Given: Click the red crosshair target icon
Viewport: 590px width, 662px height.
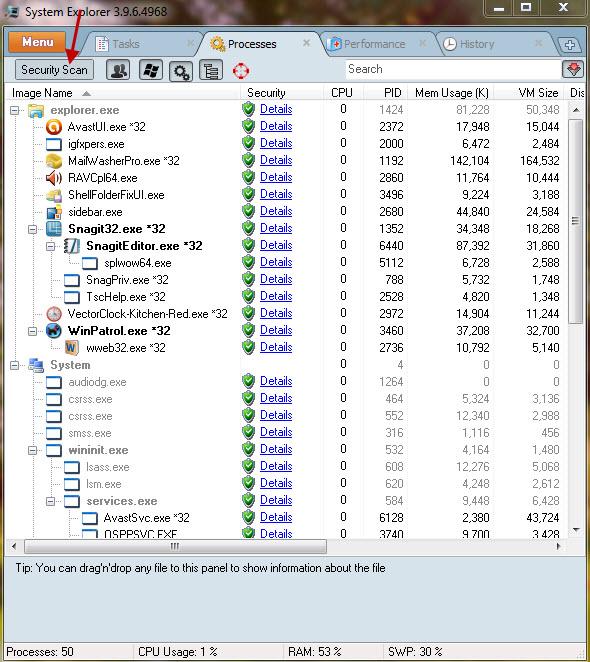Looking at the screenshot, I should point(241,71).
